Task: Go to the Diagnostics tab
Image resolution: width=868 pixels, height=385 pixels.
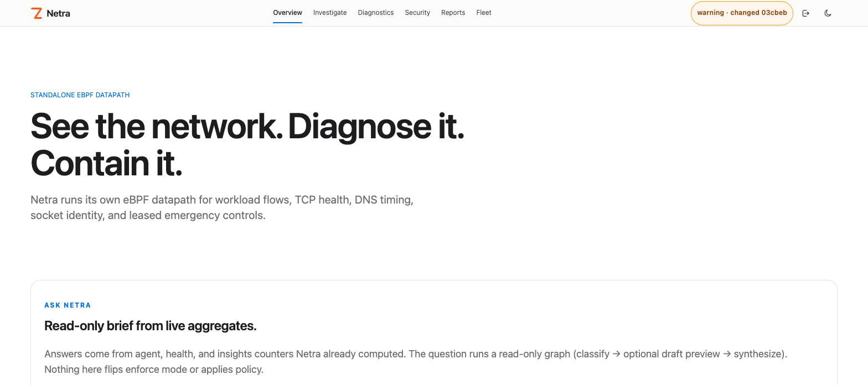Action: (x=376, y=13)
